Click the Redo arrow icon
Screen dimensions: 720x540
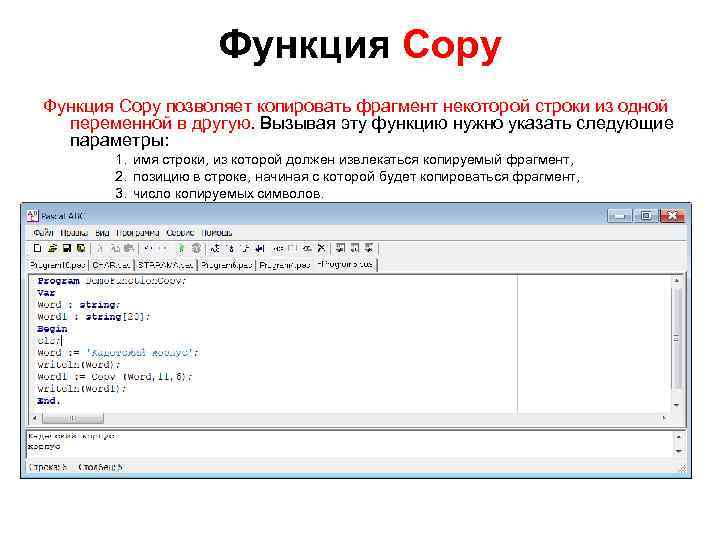click(163, 248)
